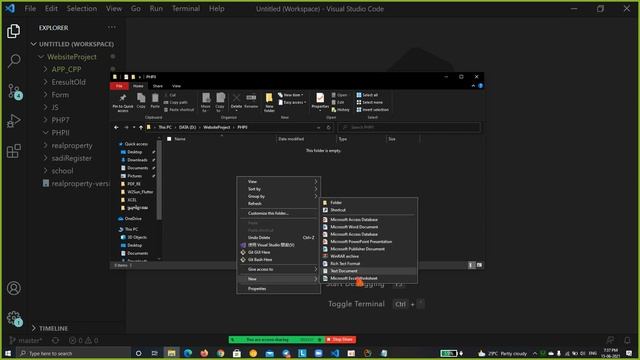
Task: Open the Source Control view in activity bar
Action: click(x=15, y=91)
